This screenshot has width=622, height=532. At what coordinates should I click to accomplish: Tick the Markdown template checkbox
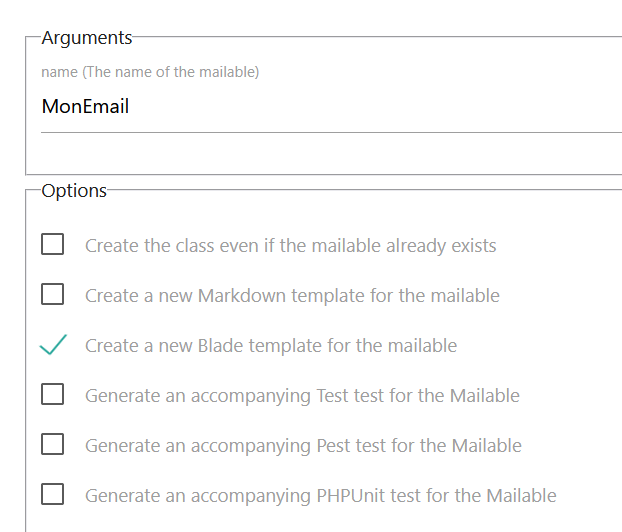(53, 295)
